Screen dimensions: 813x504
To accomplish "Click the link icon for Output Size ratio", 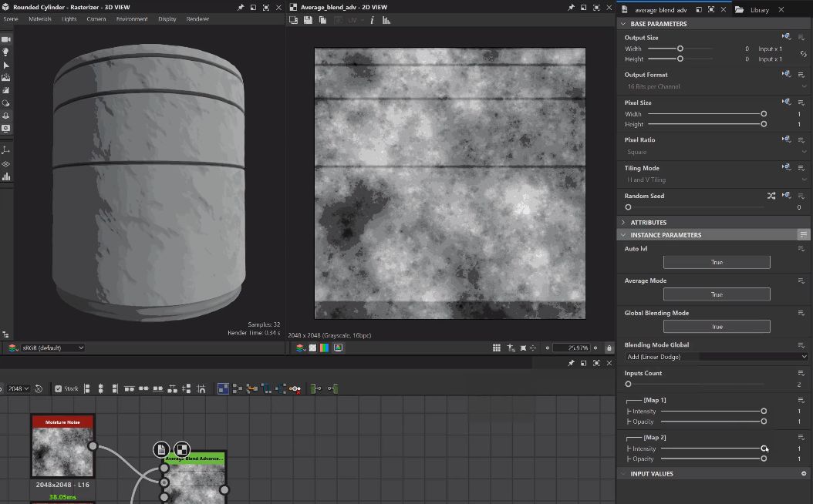I will pyautogui.click(x=803, y=54).
